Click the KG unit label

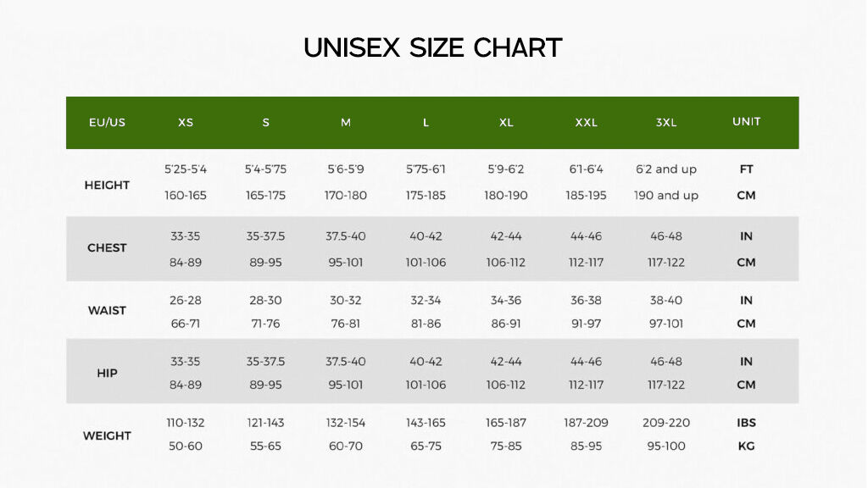pyautogui.click(x=746, y=446)
